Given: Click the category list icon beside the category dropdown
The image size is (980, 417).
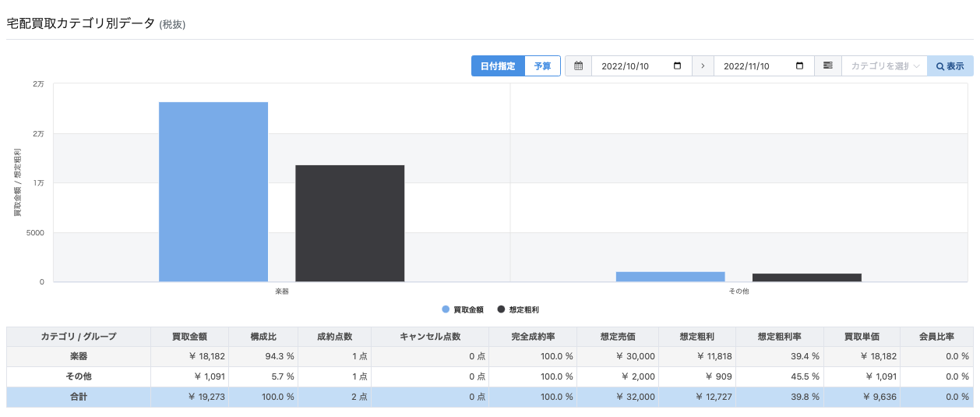Looking at the screenshot, I should 827,66.
